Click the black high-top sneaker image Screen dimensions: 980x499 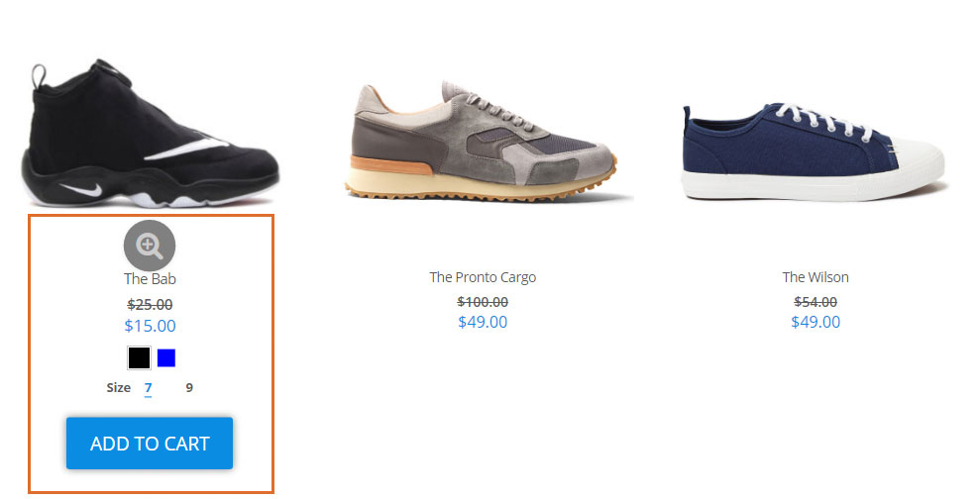click(x=150, y=135)
